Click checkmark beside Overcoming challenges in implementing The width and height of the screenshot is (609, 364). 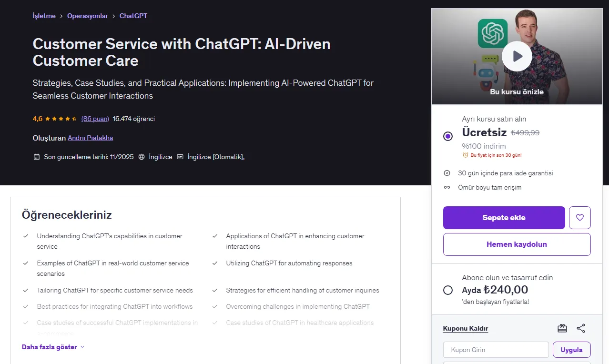(215, 306)
